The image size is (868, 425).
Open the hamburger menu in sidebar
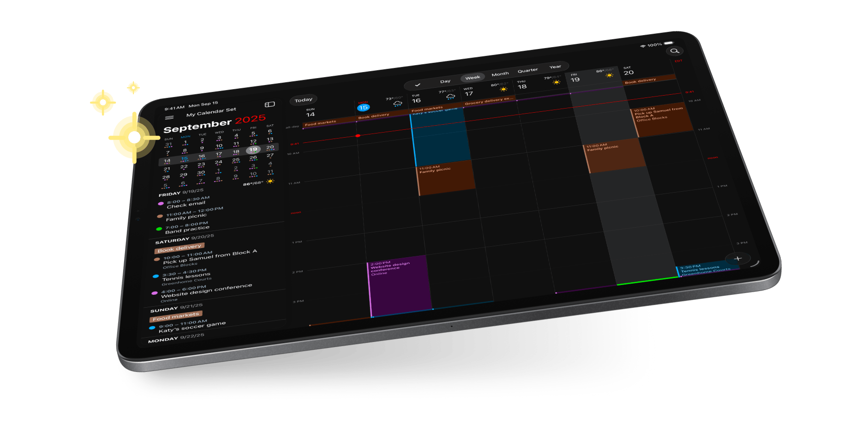[169, 118]
